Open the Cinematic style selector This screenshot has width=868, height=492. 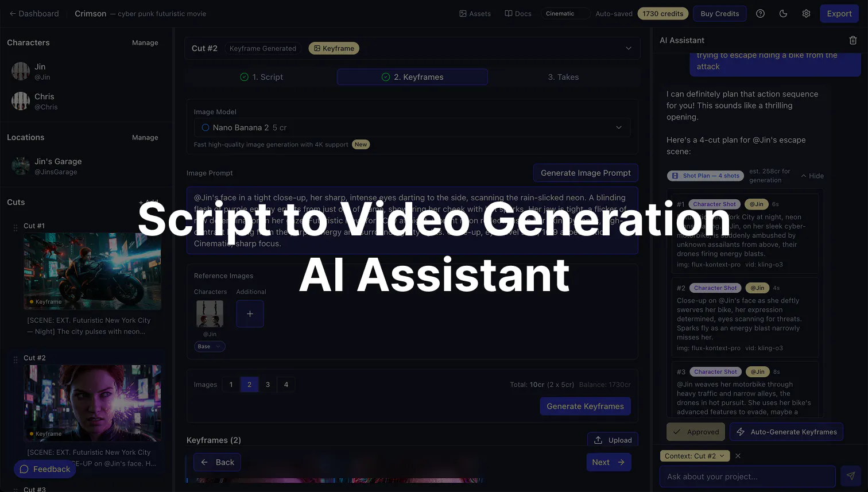(565, 13)
